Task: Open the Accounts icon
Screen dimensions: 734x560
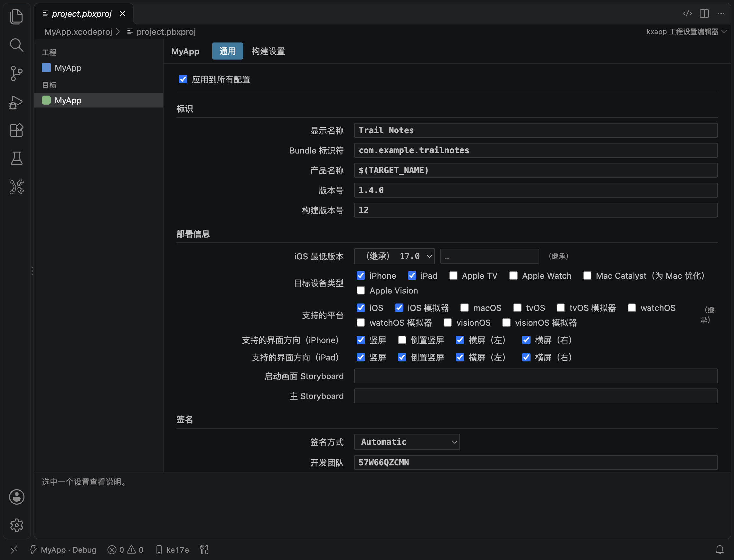Action: [x=16, y=497]
